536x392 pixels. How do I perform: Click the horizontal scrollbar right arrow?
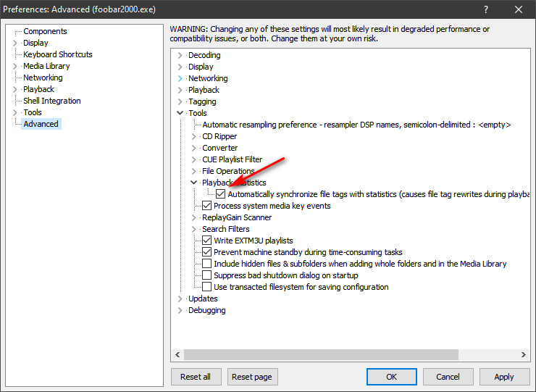pyautogui.click(x=524, y=355)
